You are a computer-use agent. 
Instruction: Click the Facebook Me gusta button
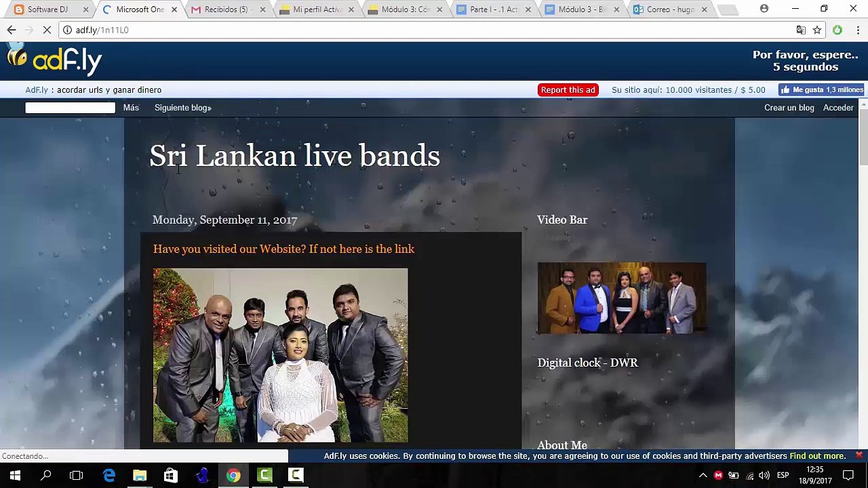click(822, 89)
